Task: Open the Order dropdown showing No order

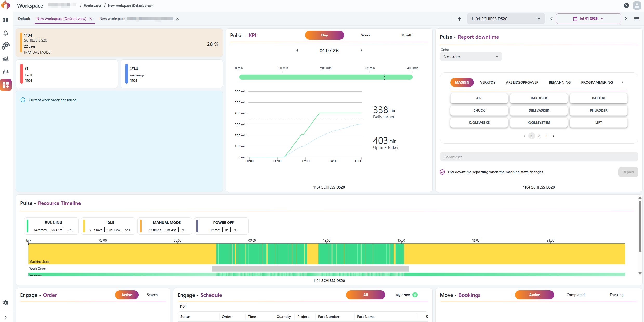Action: pyautogui.click(x=471, y=57)
